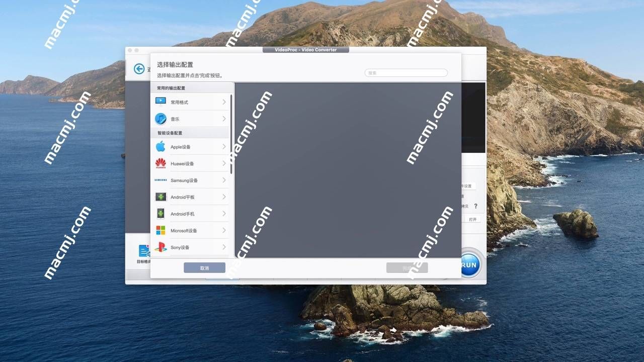Click the Samsung logo icon

(x=160, y=180)
